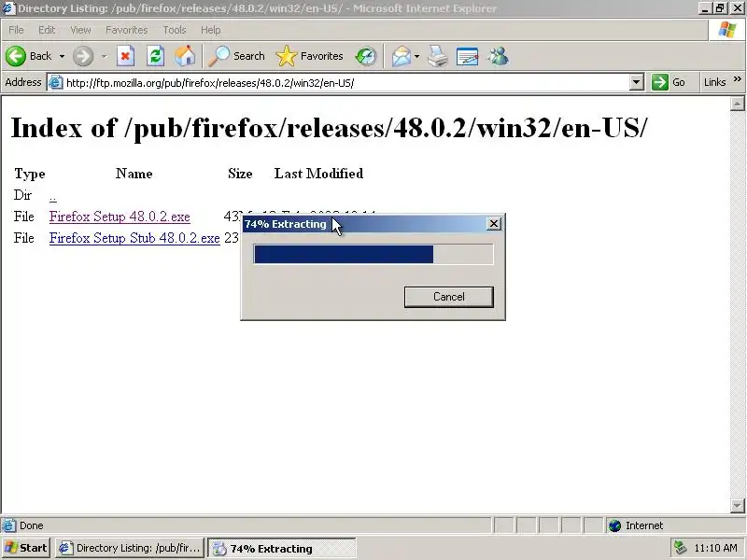Open the Windows Start menu

pyautogui.click(x=26, y=548)
